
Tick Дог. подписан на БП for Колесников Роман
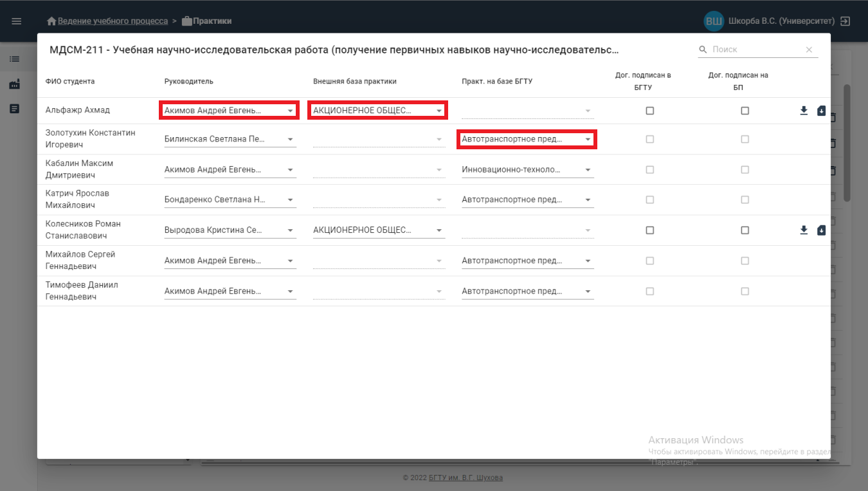[x=745, y=230]
